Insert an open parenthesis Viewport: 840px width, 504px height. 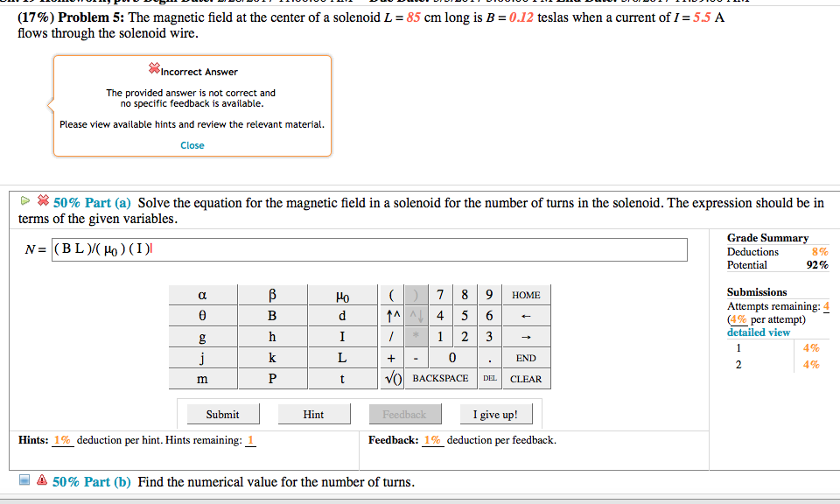pos(392,295)
